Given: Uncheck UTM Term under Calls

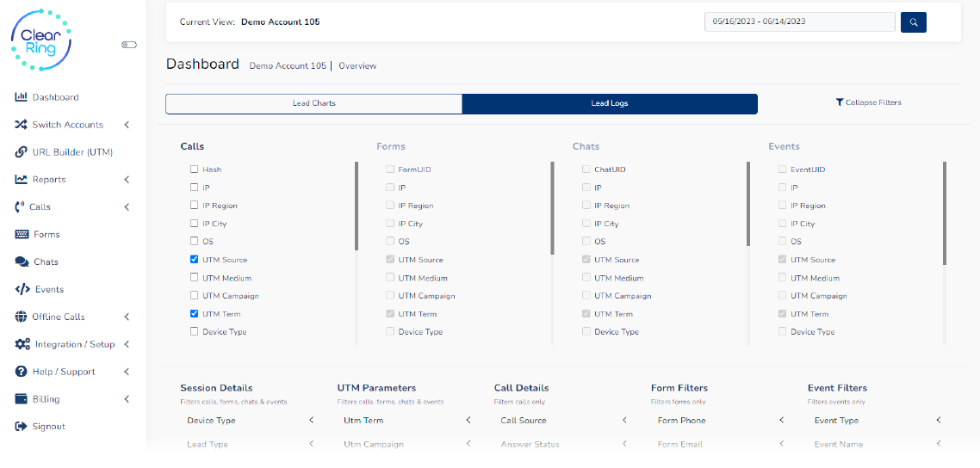Looking at the screenshot, I should pyautogui.click(x=195, y=314).
